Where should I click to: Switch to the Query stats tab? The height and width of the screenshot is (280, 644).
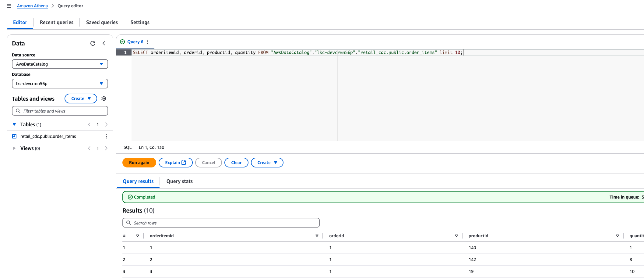pos(179,181)
